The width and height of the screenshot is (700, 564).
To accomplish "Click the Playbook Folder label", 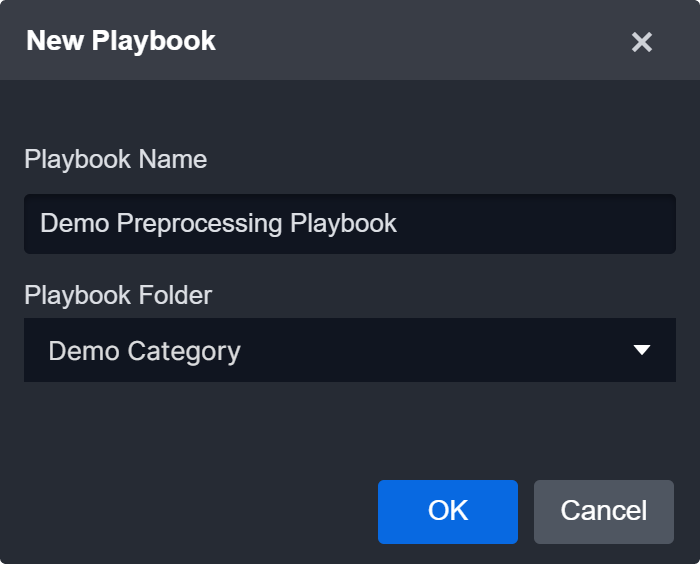I will [118, 295].
